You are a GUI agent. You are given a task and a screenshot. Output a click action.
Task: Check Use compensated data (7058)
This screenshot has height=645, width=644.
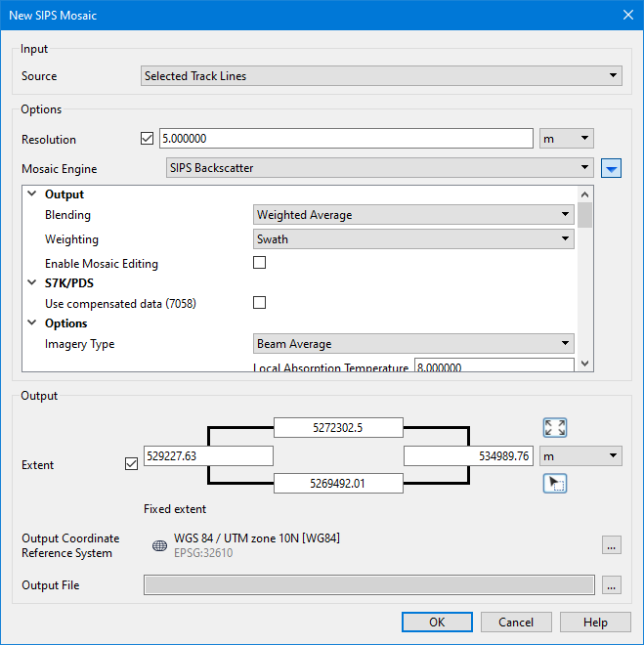click(260, 303)
